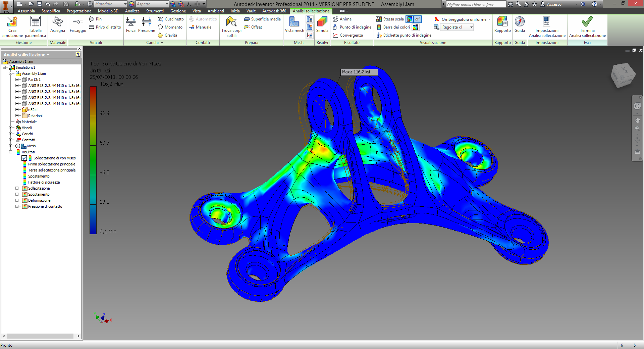Click the Assegna material icon

coord(58,22)
